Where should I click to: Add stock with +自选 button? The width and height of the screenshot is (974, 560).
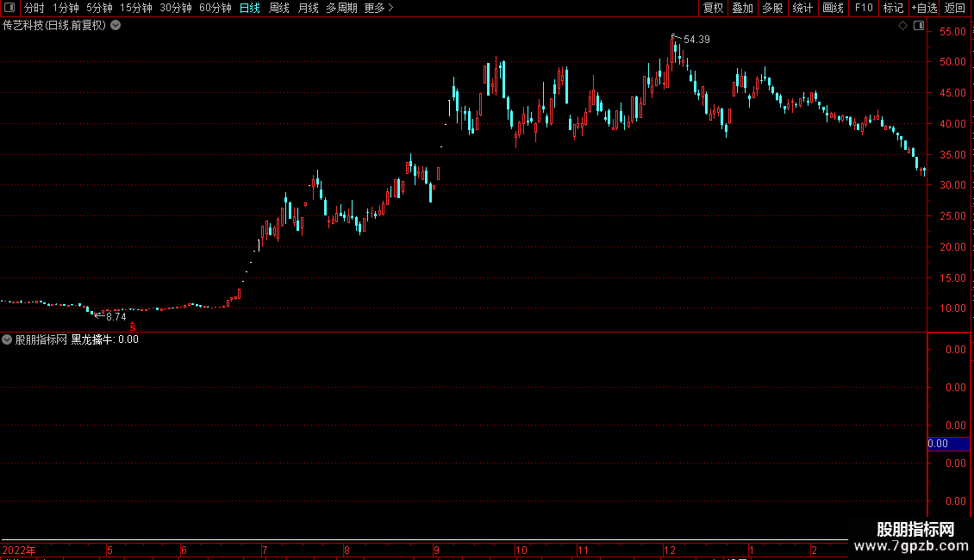(924, 8)
